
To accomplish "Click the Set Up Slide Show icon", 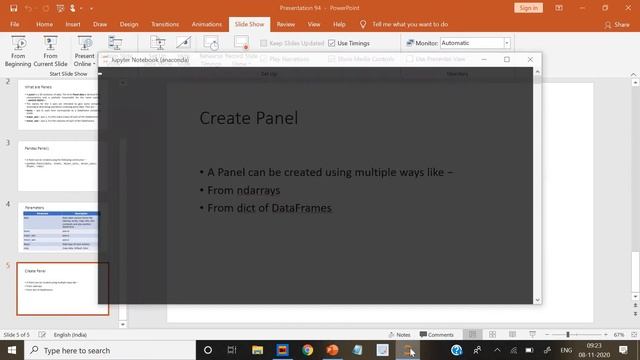I will (158, 43).
